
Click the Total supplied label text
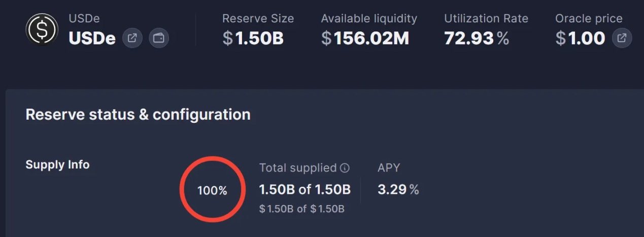pyautogui.click(x=298, y=168)
